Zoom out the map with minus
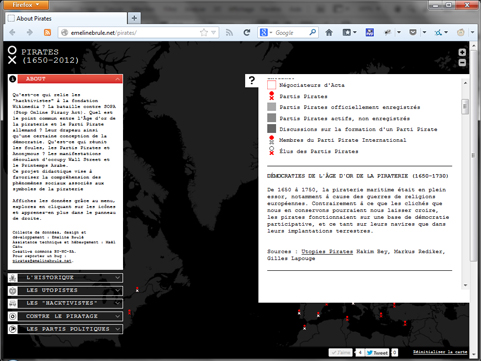Image resolution: width=481 pixels, height=361 pixels. click(462, 62)
